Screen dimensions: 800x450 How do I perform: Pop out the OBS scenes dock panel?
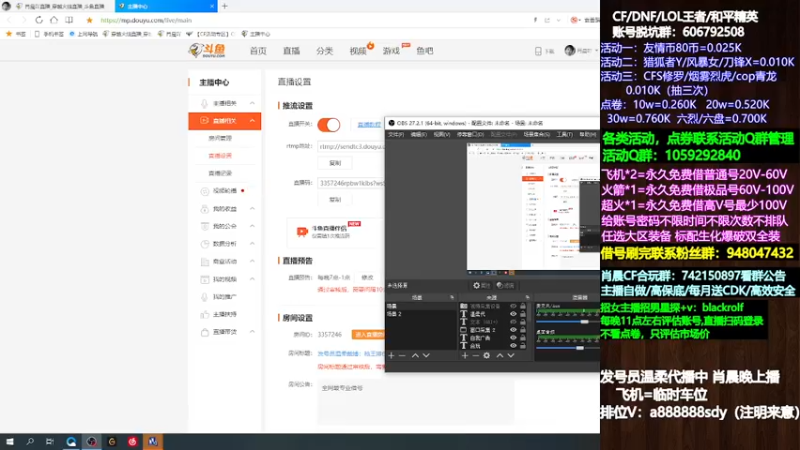(x=452, y=297)
